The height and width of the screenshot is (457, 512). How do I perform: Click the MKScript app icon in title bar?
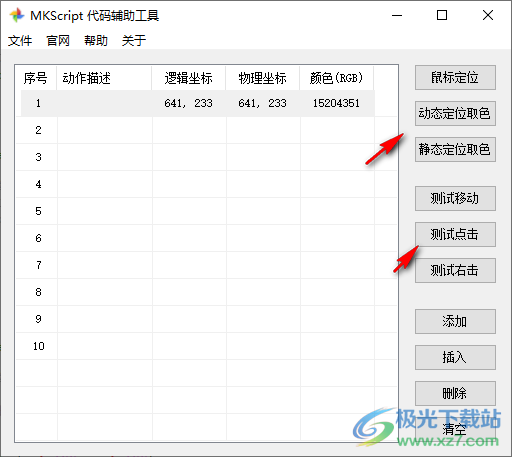17,15
